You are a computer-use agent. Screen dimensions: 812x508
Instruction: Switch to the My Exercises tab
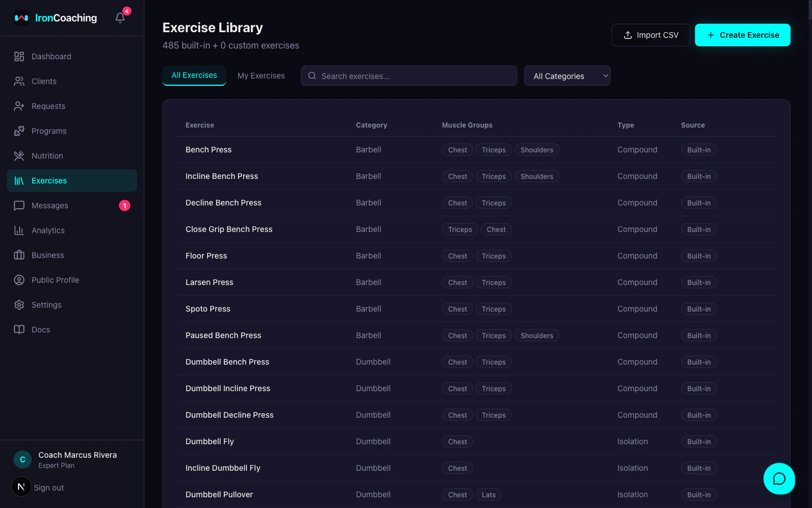(261, 76)
